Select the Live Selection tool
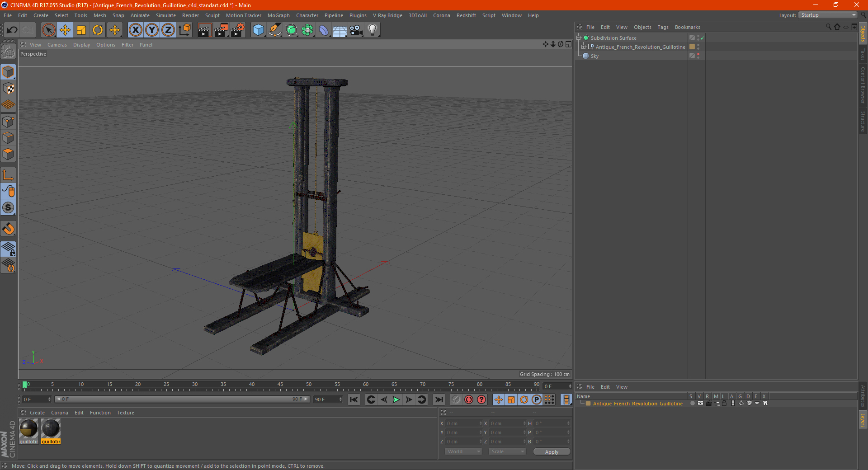Screen dimensions: 868x470 click(48, 30)
